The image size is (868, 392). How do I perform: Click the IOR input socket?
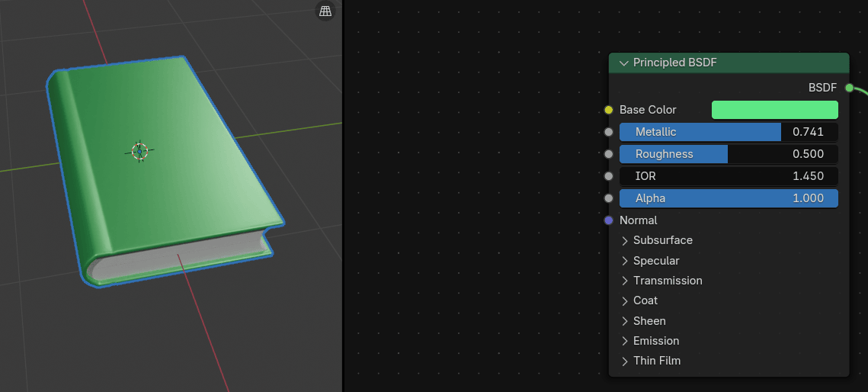click(608, 176)
